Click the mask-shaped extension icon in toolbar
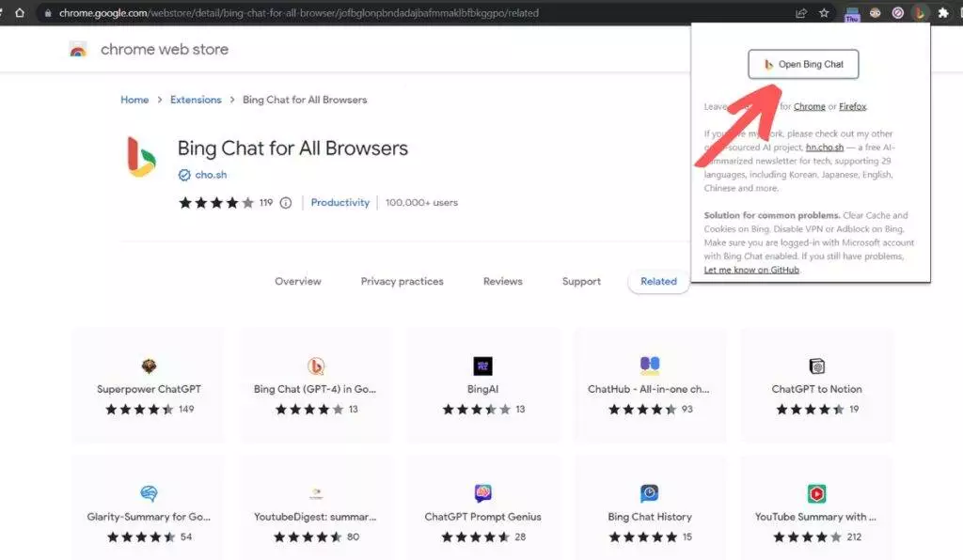The height and width of the screenshot is (560, 963). tap(876, 13)
